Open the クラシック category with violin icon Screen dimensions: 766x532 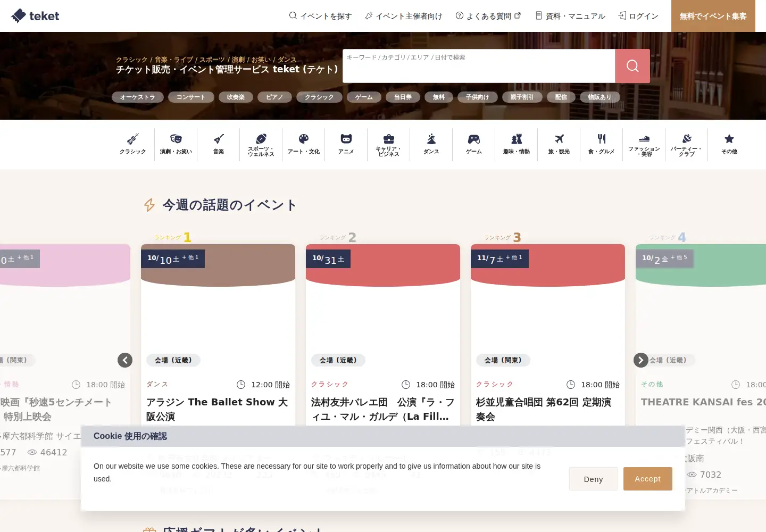133,144
